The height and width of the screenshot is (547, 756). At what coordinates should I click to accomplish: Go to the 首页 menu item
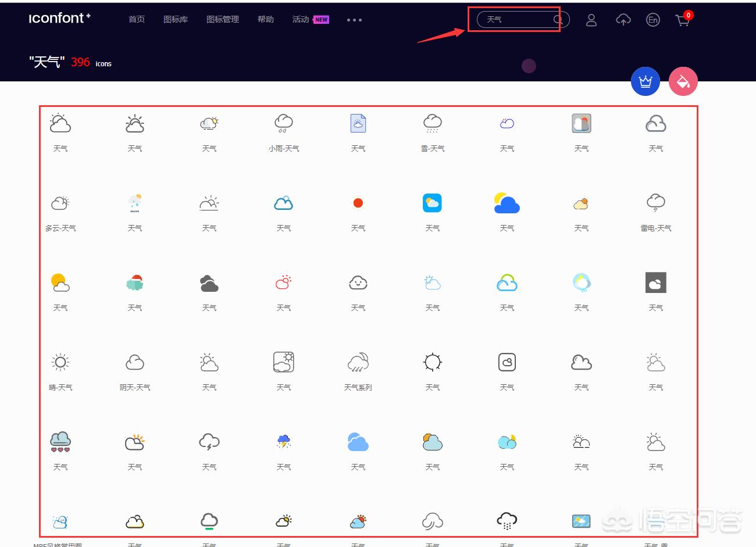coord(137,19)
